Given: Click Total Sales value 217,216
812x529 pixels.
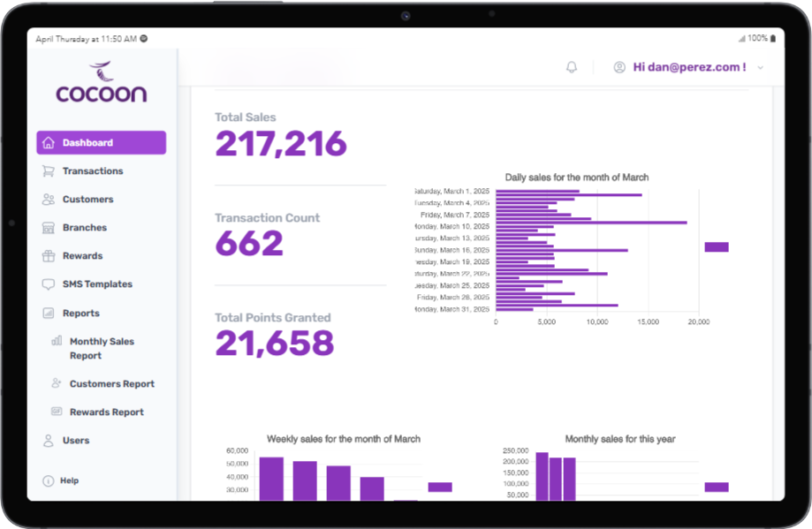Looking at the screenshot, I should point(281,144).
